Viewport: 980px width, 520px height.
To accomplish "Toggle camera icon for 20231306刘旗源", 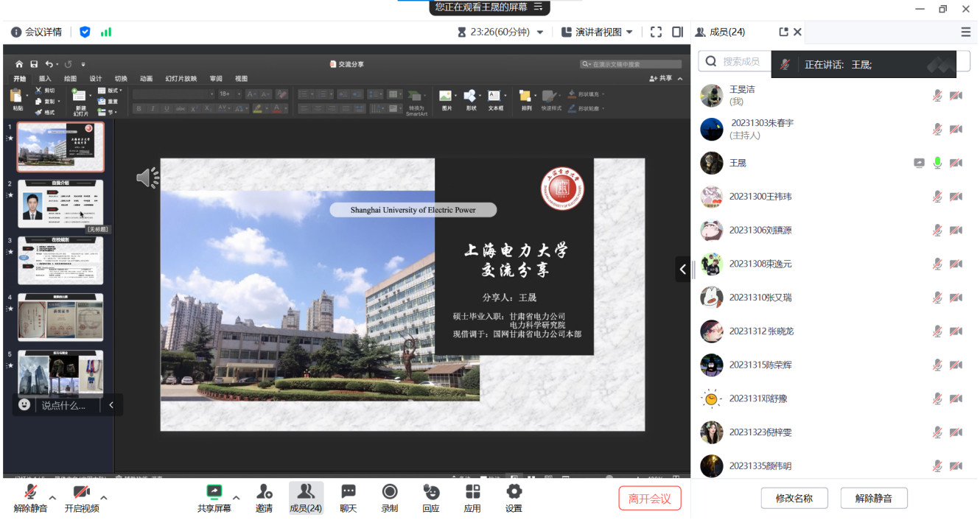I will tap(956, 231).
